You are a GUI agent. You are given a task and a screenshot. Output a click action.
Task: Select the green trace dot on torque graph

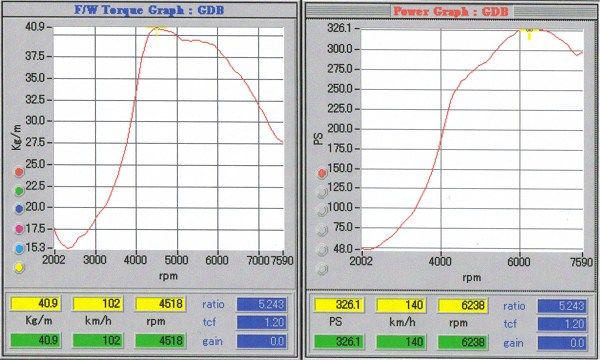pos(19,190)
